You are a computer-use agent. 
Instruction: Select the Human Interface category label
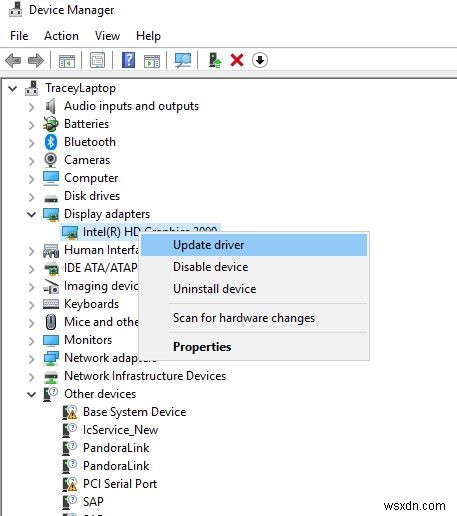[x=101, y=250]
